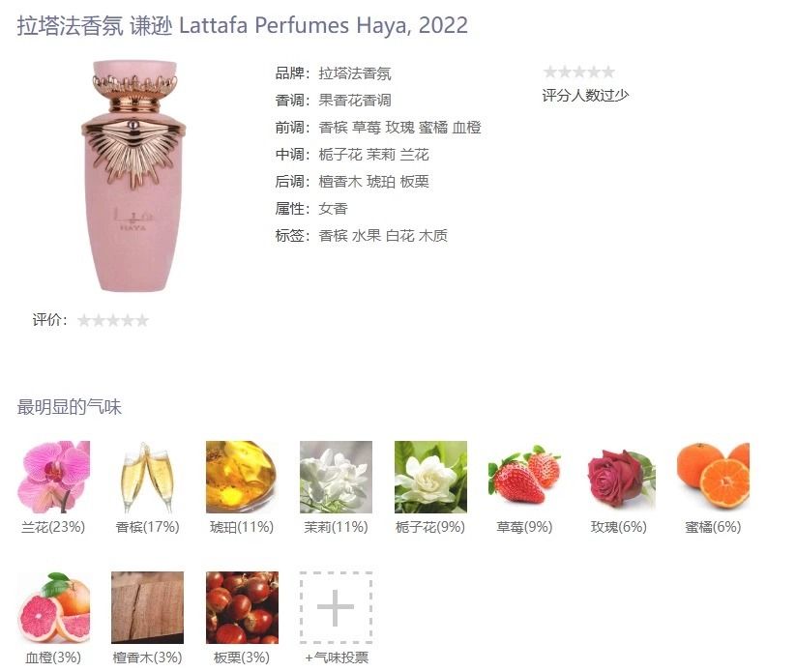Add a scent vote with plus box
The width and height of the screenshot is (796, 672).
click(x=336, y=607)
